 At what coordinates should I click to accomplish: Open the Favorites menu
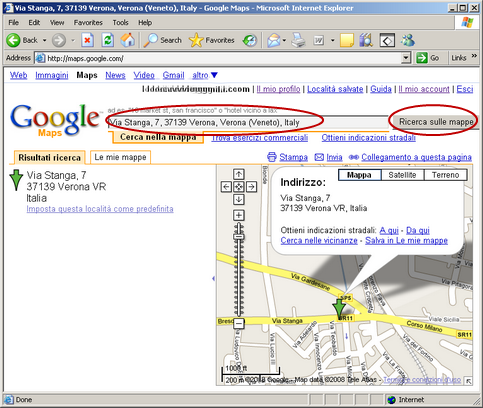pos(88,23)
